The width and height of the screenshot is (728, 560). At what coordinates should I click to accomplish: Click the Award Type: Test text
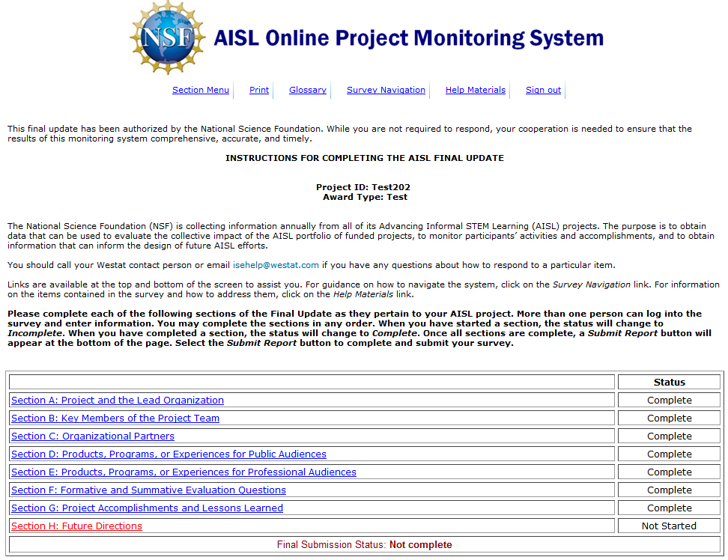tap(365, 197)
